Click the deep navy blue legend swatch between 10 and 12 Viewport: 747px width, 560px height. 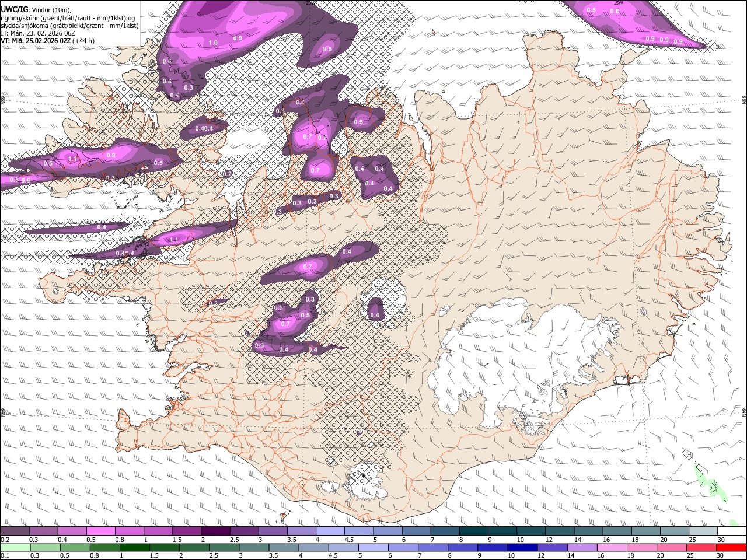(522, 547)
